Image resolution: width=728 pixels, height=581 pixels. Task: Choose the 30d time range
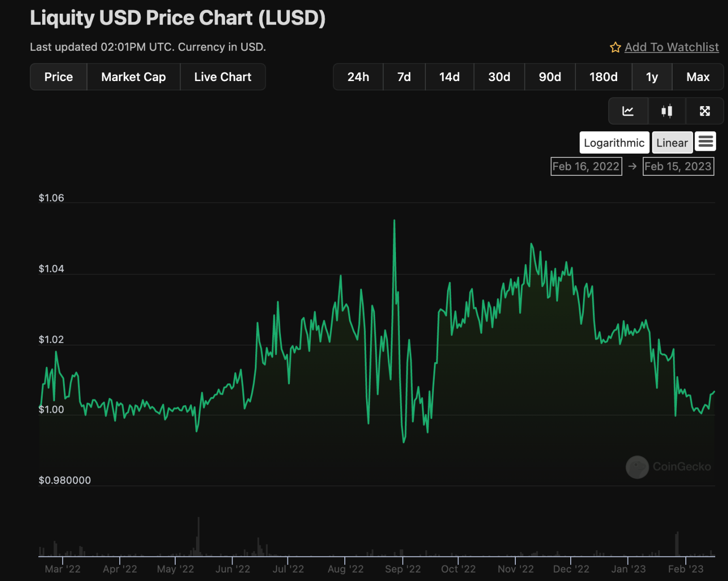pos(499,77)
